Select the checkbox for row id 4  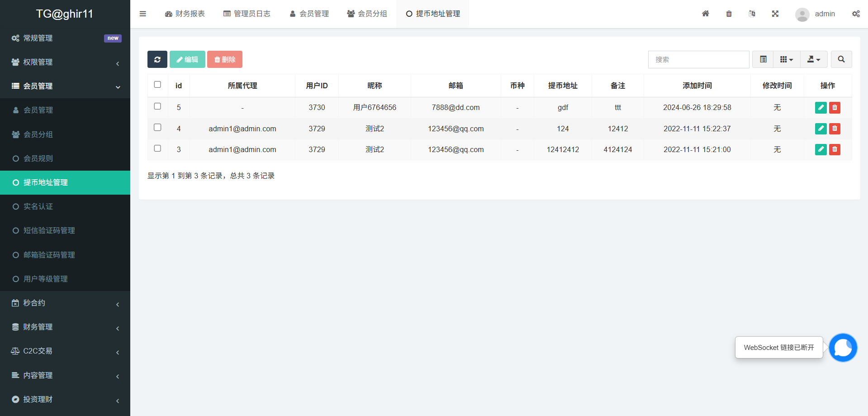click(157, 128)
